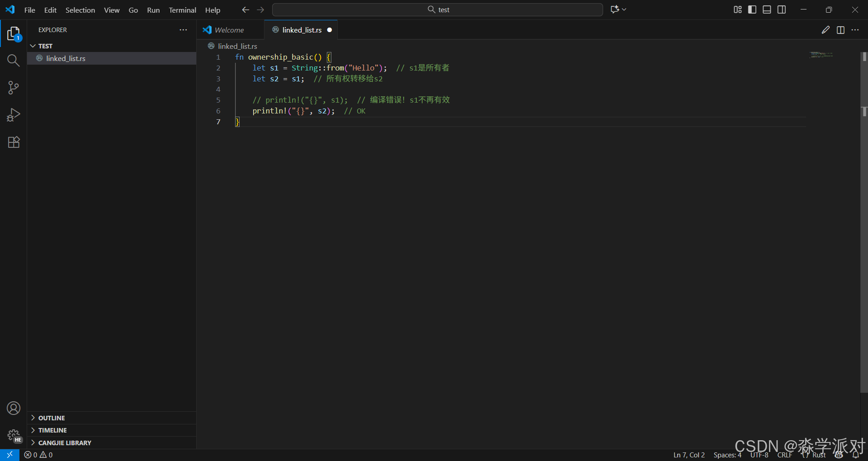Screen dimensions: 868x461
Task: Open editor More Actions ellipsis
Action: [x=855, y=30]
